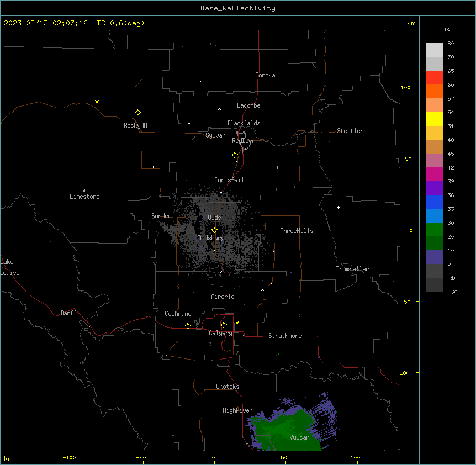
Task: Click the white plus marker north of Drumheller
Action: (x=338, y=207)
